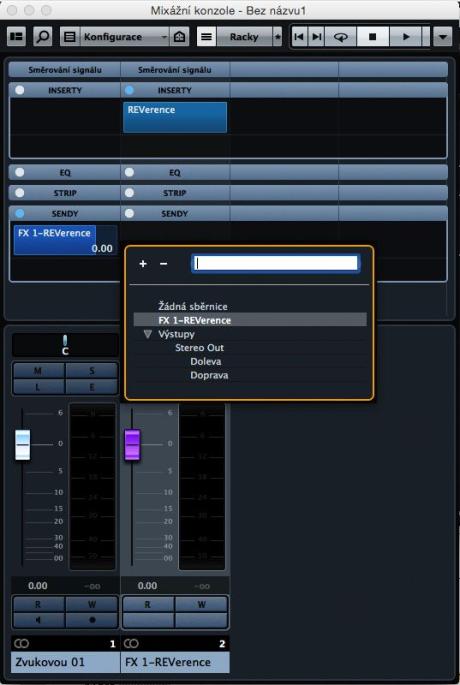
Task: Click the three-line racks icon
Action: tap(206, 37)
